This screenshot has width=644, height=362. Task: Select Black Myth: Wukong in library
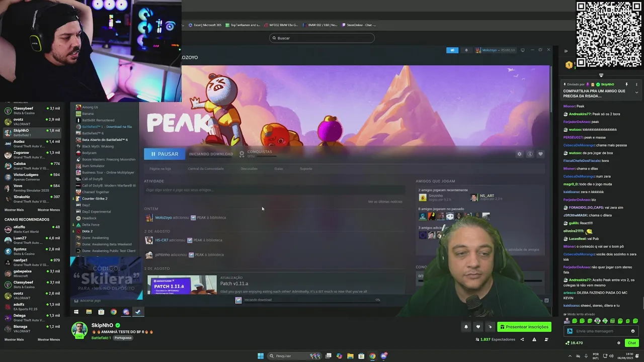(98, 146)
